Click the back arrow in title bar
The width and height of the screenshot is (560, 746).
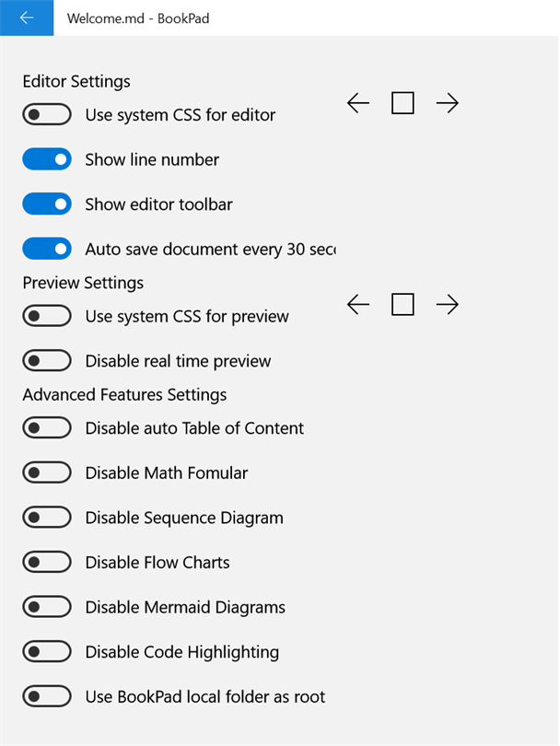click(x=27, y=17)
